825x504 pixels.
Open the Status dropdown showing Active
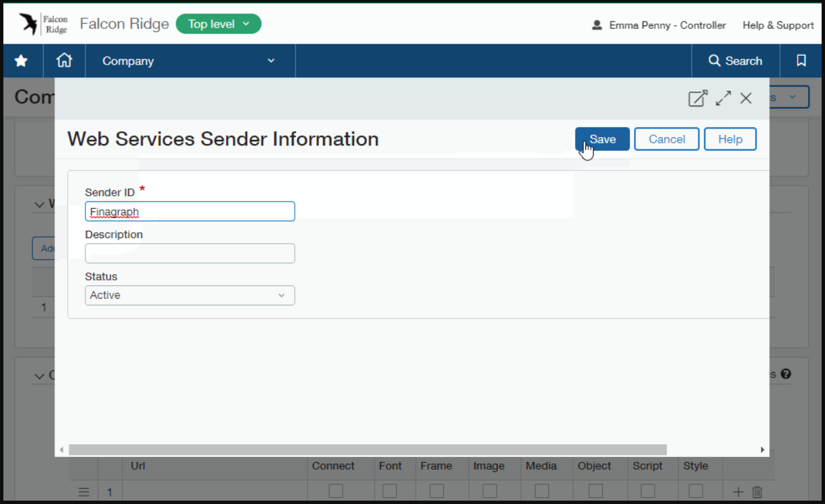click(x=189, y=295)
